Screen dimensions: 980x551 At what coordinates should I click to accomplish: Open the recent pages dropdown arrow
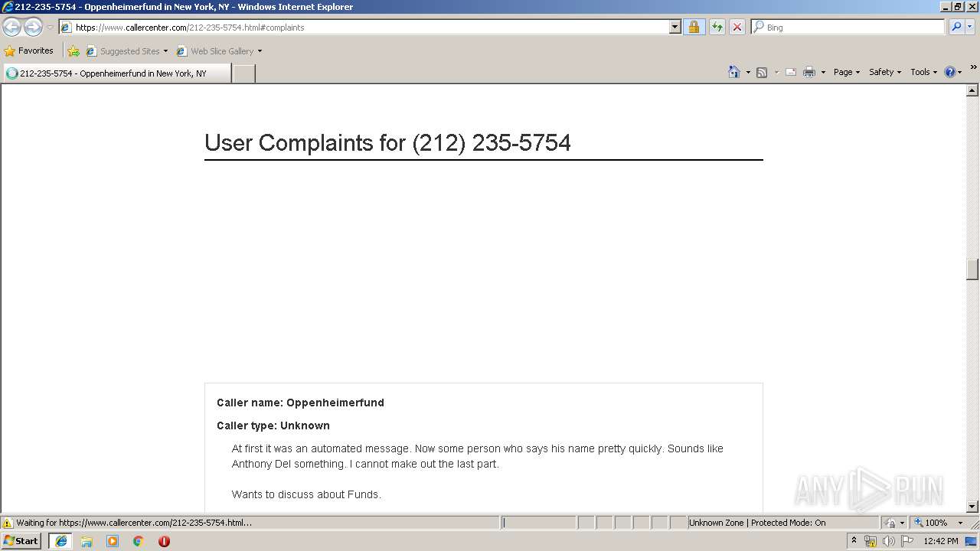pos(50,28)
